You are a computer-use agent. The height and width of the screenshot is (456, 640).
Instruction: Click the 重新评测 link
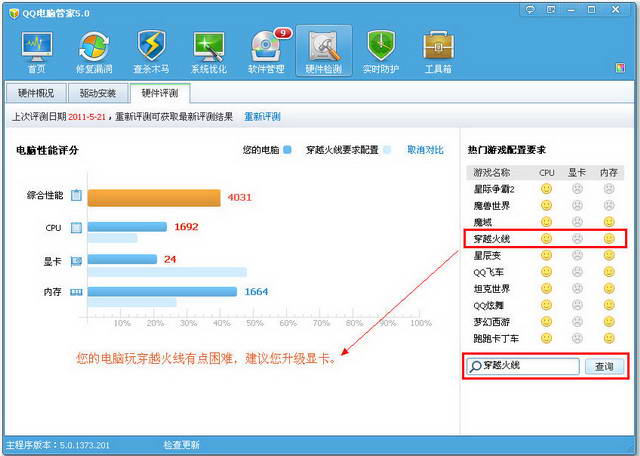point(261,117)
